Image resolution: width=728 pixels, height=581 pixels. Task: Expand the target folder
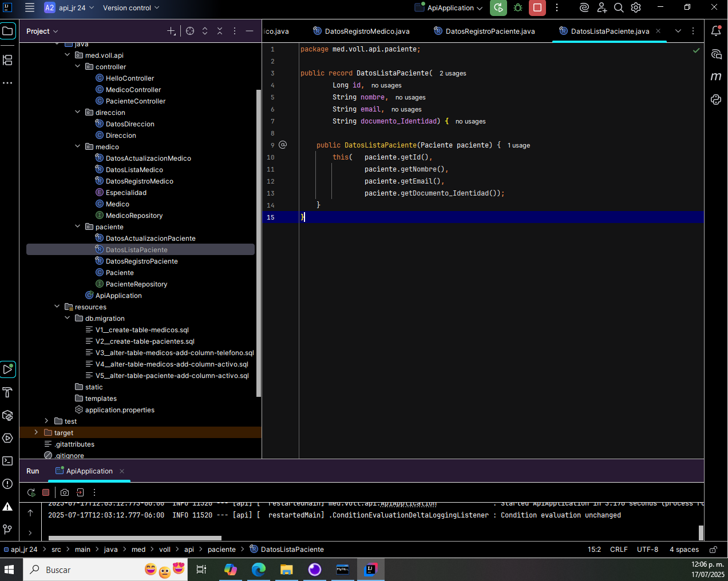pyautogui.click(x=37, y=432)
